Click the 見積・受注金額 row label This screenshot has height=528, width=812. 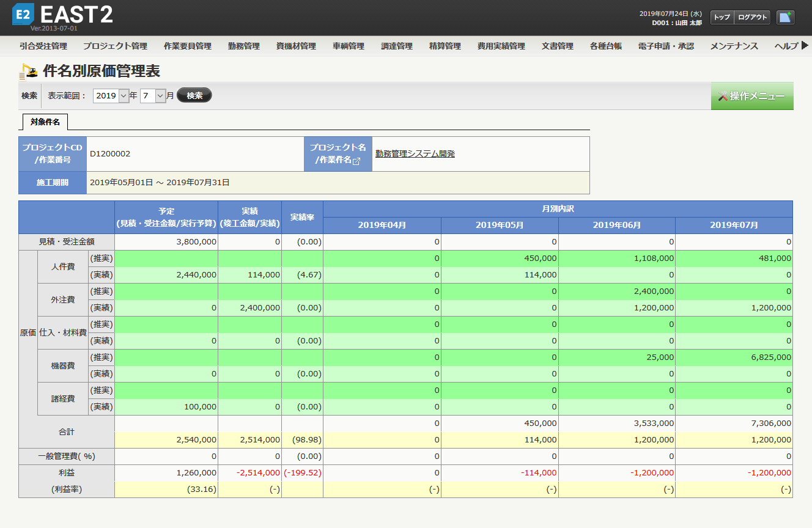[x=67, y=242]
